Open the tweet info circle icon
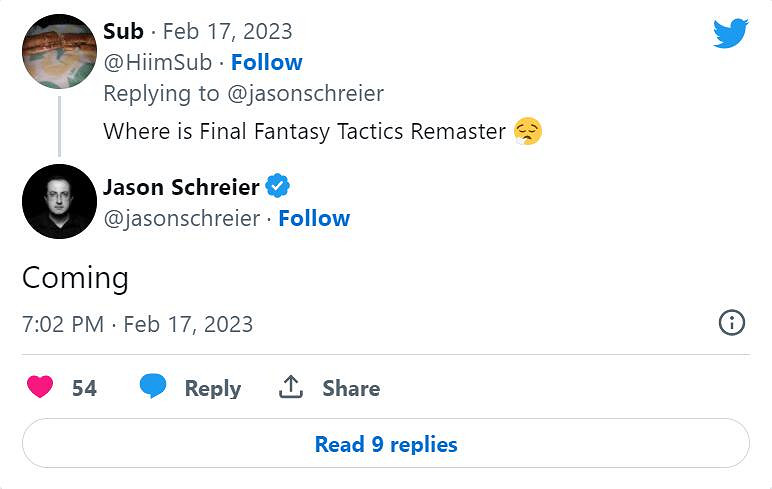Screen dimensions: 772x489 (x=732, y=322)
